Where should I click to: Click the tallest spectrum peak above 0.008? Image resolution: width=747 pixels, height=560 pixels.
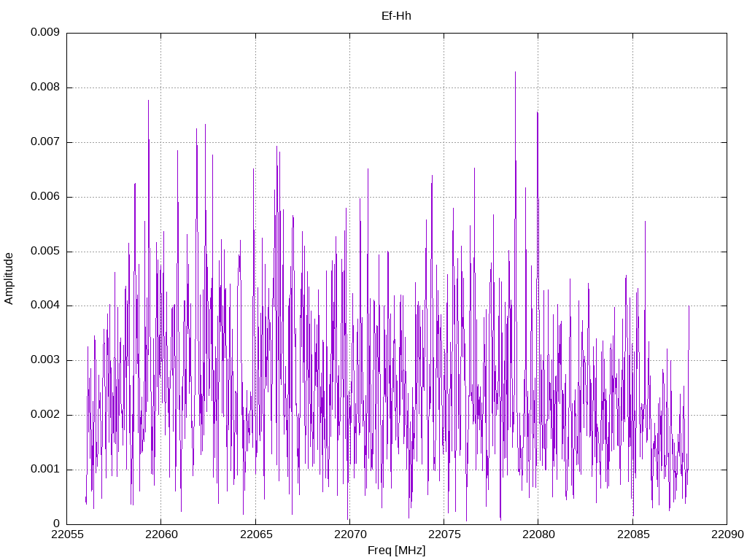point(516,73)
